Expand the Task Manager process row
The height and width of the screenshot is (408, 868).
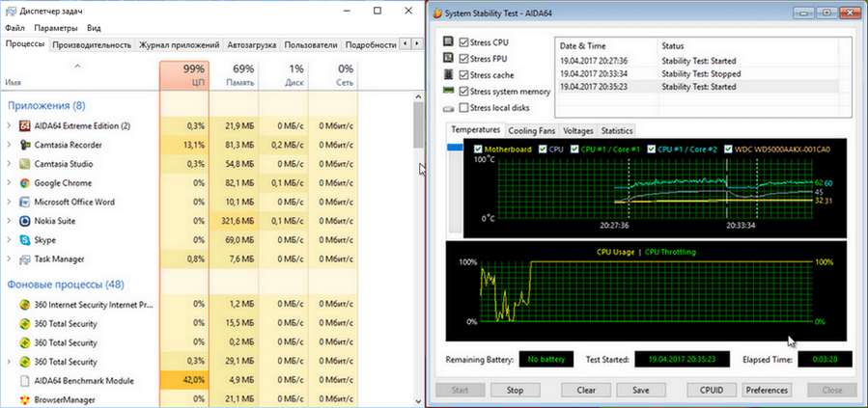[x=9, y=258]
